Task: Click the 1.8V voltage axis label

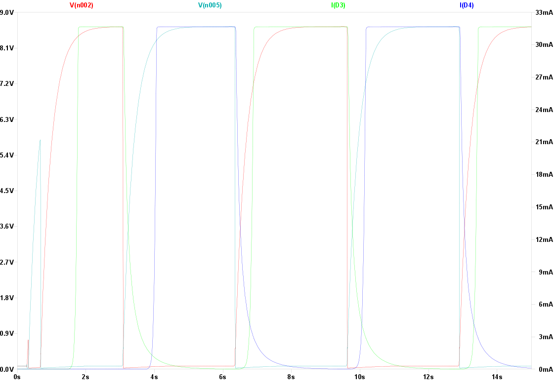Action: [7, 298]
